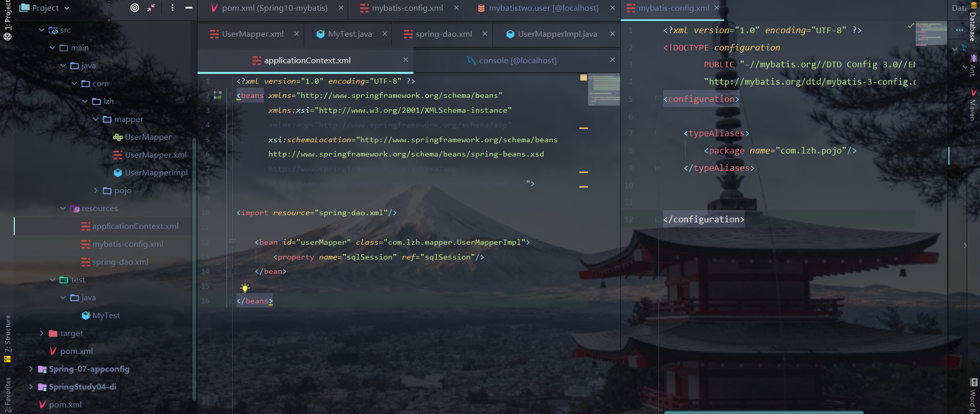Viewport: 980px width, 414px height.
Task: Collapse the main folder
Action: [x=53, y=48]
